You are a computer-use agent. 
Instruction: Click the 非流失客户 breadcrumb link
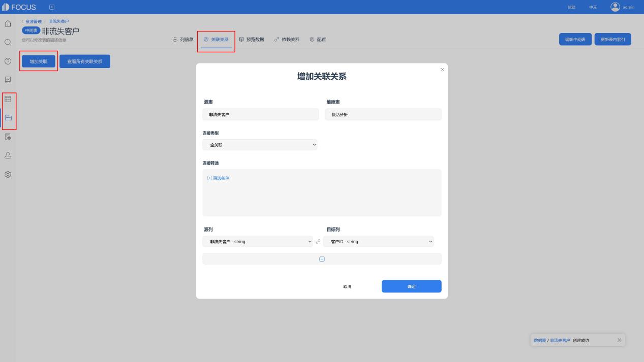point(59,21)
